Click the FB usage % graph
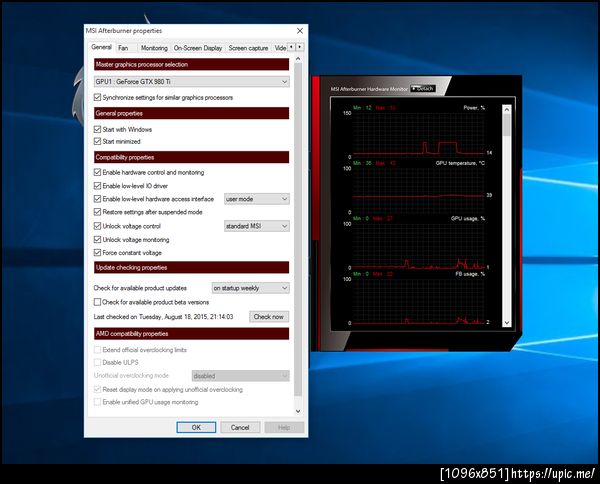The image size is (600, 484). tap(418, 301)
